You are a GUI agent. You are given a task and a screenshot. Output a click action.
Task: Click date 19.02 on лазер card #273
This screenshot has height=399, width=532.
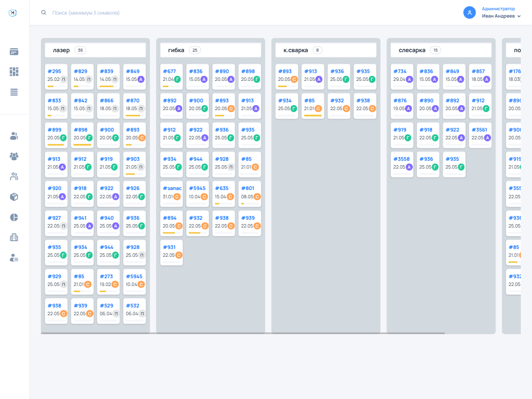click(x=106, y=284)
